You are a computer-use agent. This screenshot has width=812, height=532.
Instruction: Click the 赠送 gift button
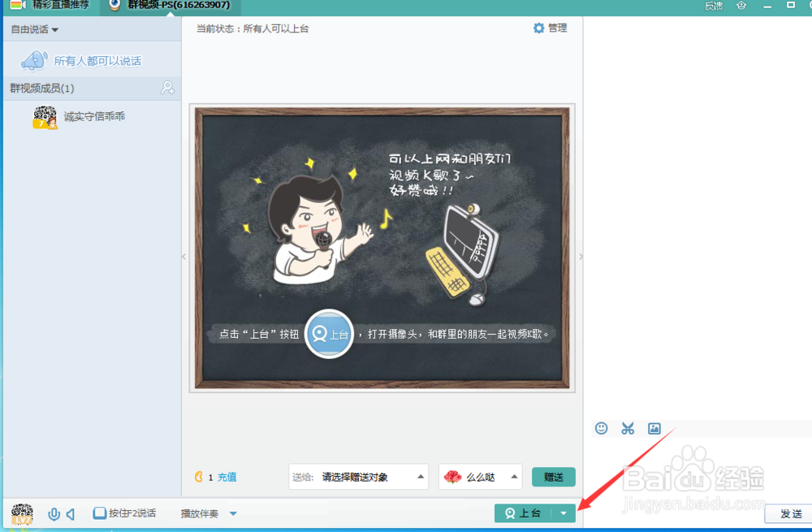553,477
